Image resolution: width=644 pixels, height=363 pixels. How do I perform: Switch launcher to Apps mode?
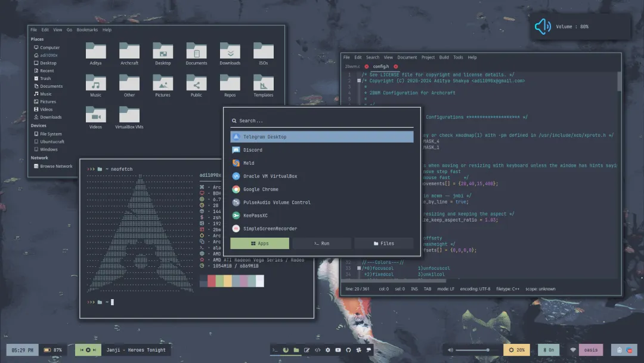[259, 244]
